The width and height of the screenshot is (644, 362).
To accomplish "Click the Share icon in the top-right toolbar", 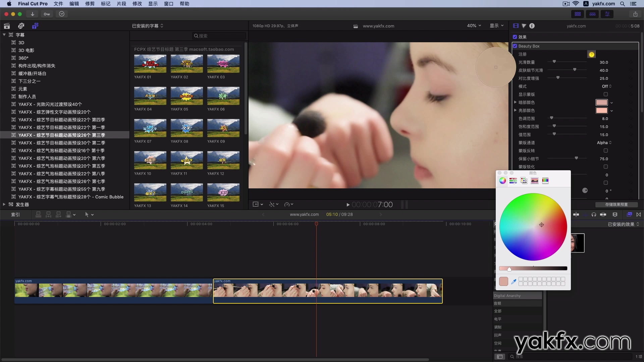I will [636, 14].
